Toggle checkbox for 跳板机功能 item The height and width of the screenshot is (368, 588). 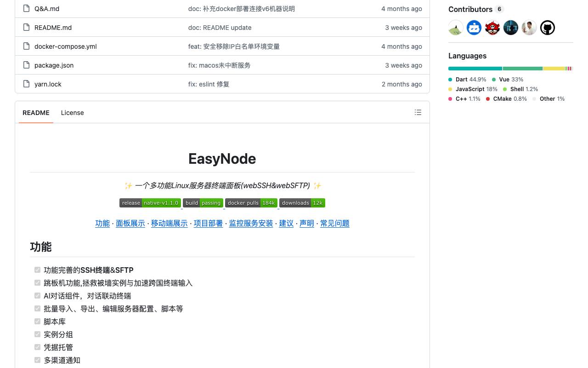[38, 283]
